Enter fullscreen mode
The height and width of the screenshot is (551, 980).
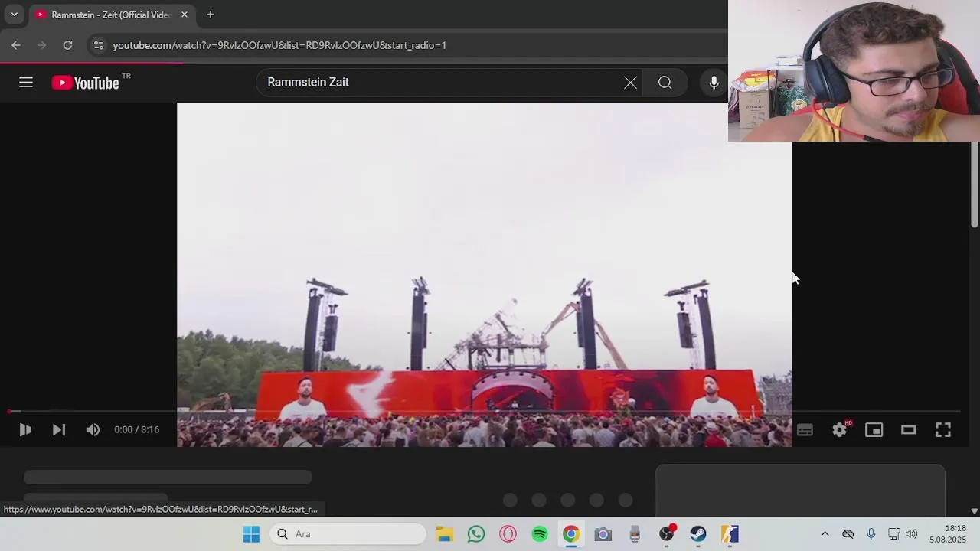pyautogui.click(x=943, y=430)
